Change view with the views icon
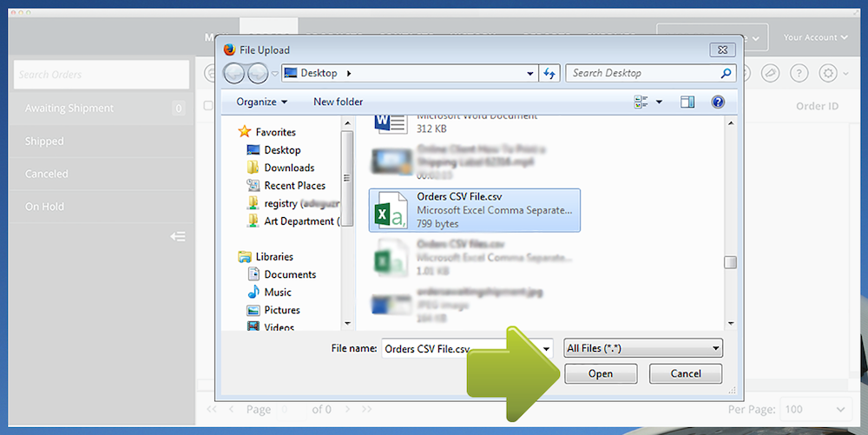This screenshot has width=868, height=435. tap(641, 102)
